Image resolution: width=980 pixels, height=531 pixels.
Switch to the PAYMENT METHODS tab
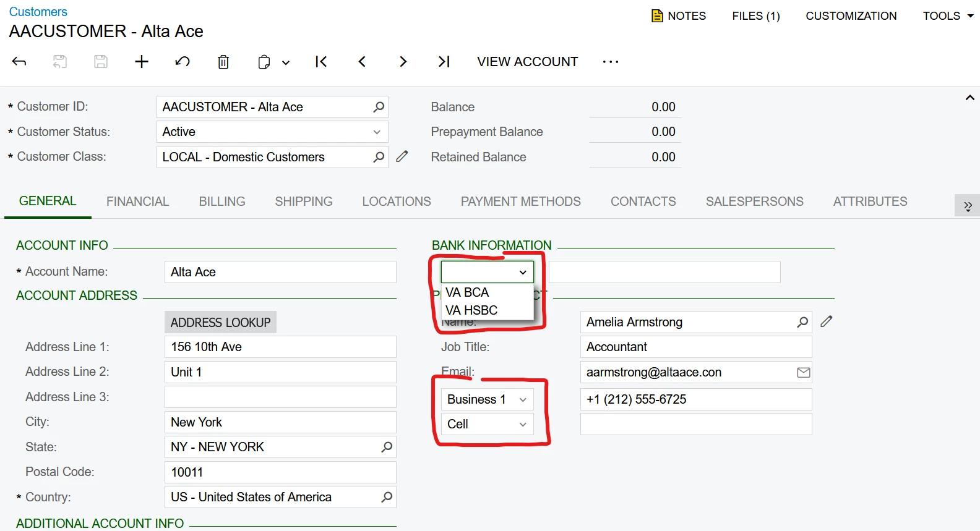521,202
